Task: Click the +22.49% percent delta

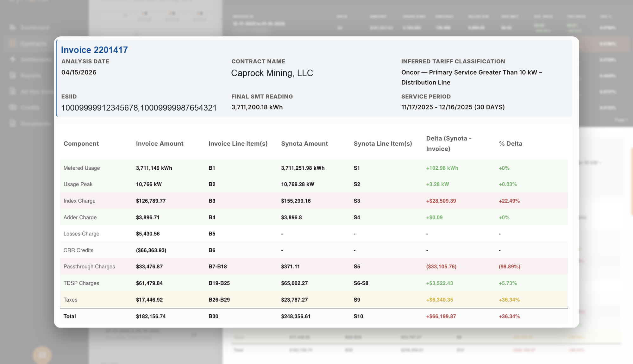Action: [x=509, y=201]
